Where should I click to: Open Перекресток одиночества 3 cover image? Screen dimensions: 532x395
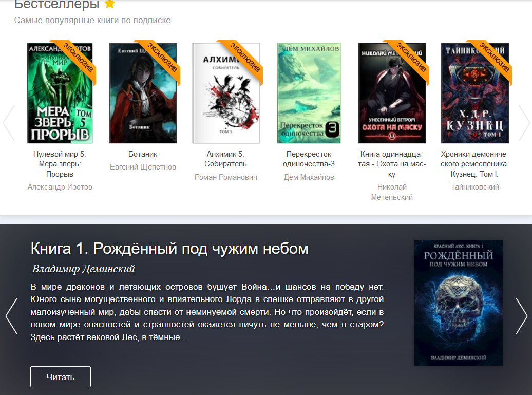(x=309, y=93)
